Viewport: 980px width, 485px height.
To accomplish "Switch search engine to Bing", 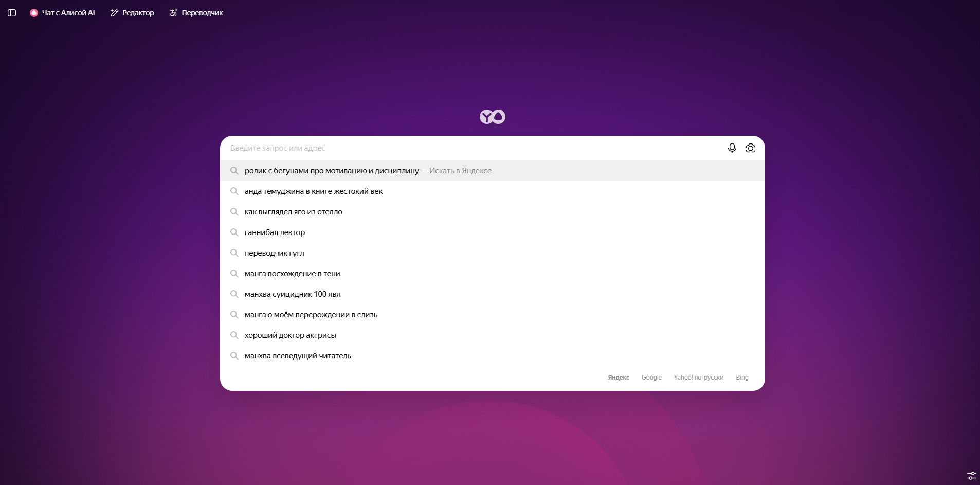I will (x=742, y=378).
